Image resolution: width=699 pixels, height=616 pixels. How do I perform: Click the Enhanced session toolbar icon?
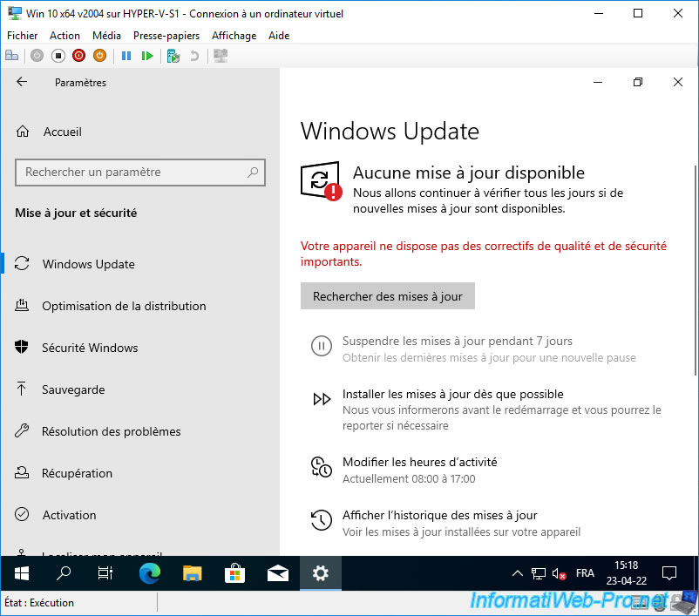[221, 56]
